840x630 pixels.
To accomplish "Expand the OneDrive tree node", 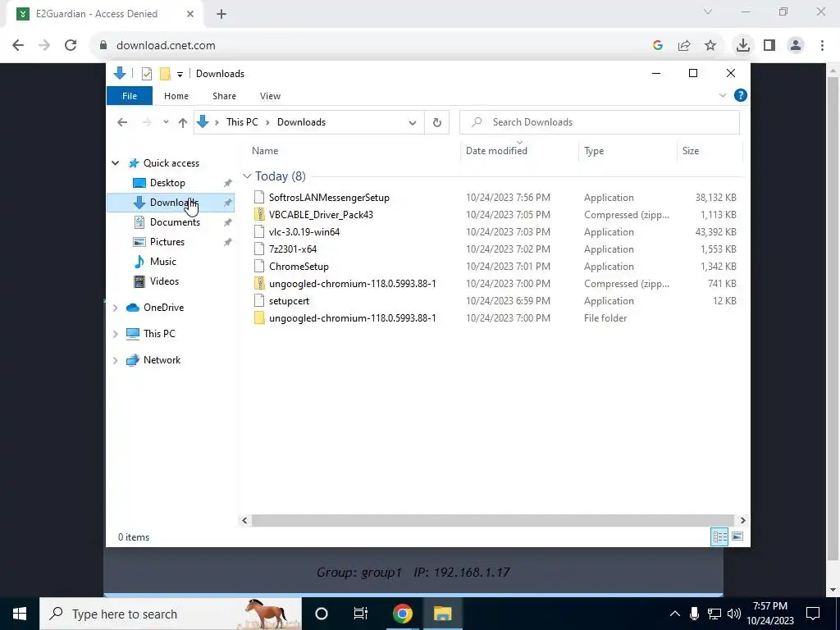I will click(115, 308).
